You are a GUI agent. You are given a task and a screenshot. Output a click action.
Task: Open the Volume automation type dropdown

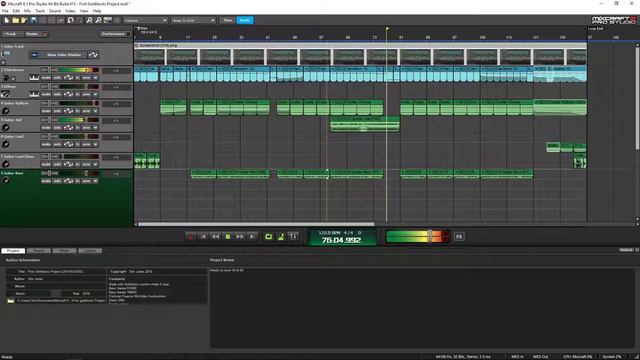tap(145, 20)
